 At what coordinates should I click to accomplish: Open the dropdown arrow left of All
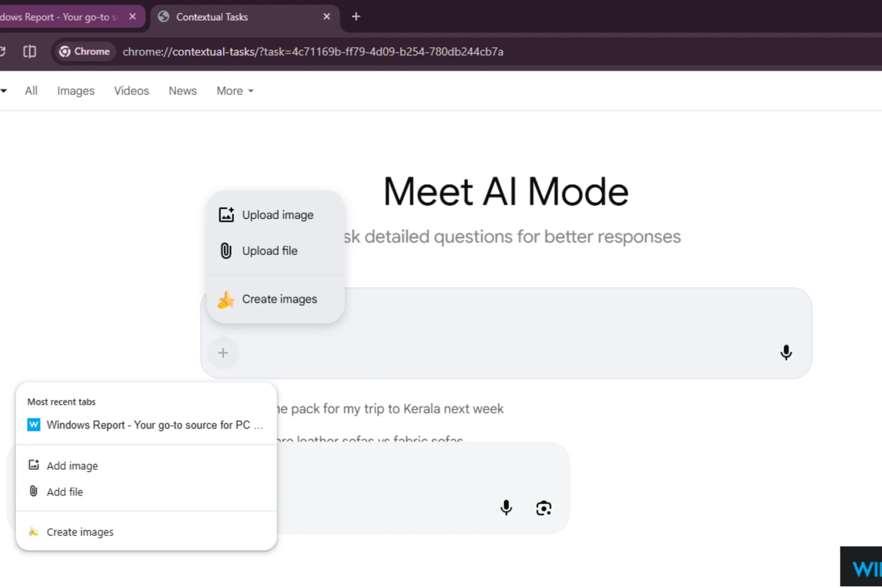point(4,91)
